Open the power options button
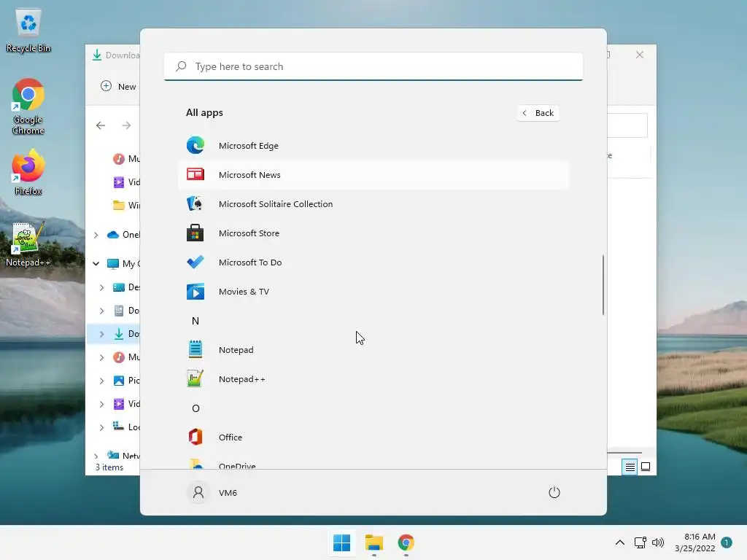 pos(554,492)
